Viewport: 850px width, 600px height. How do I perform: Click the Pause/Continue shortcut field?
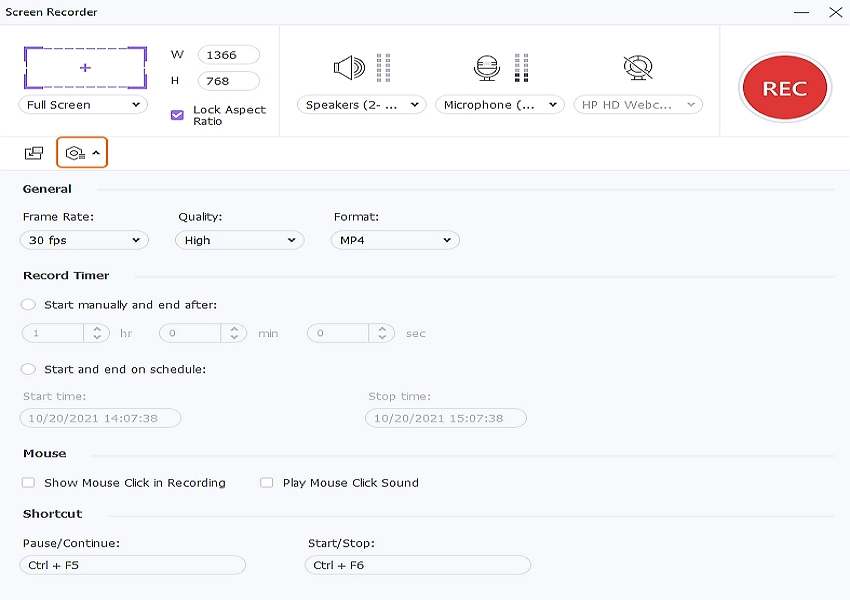point(132,565)
